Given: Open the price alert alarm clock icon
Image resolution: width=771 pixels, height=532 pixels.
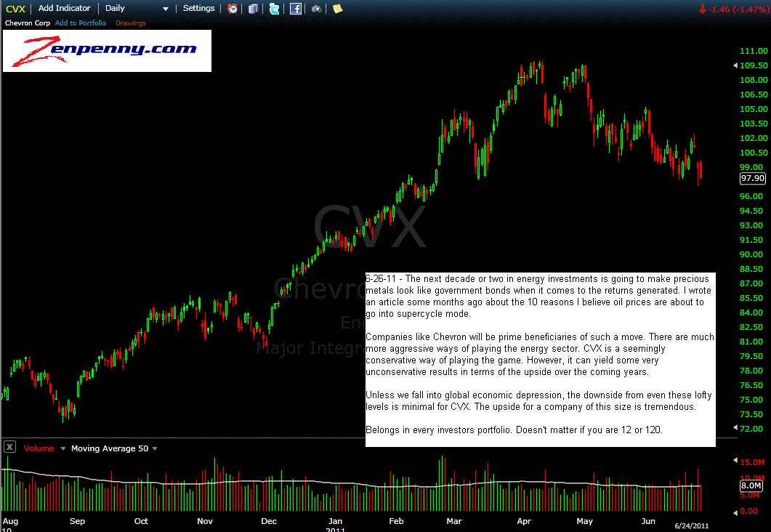Looking at the screenshot, I should click(233, 9).
